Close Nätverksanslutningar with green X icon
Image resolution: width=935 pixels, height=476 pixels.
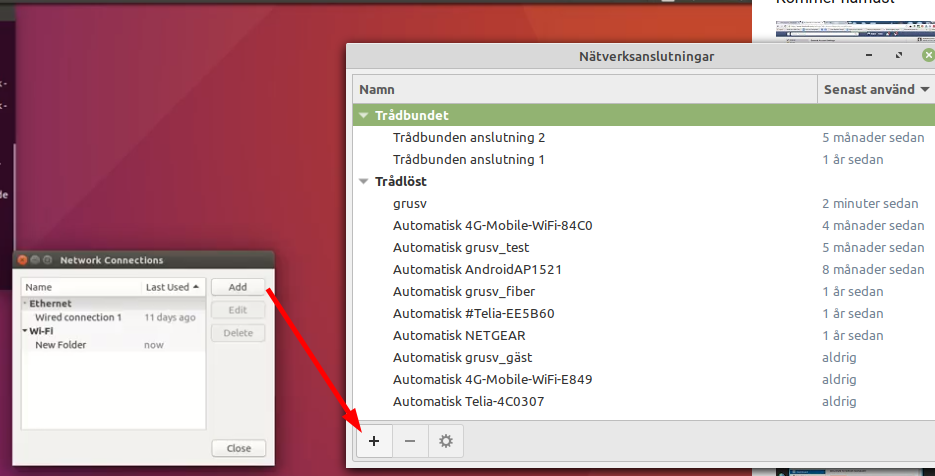pyautogui.click(x=927, y=56)
